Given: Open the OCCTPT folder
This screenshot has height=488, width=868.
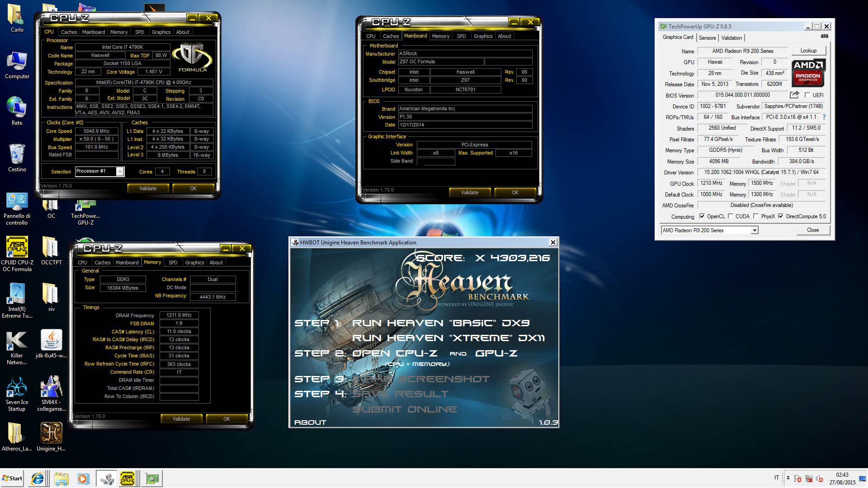Looking at the screenshot, I should [x=51, y=251].
